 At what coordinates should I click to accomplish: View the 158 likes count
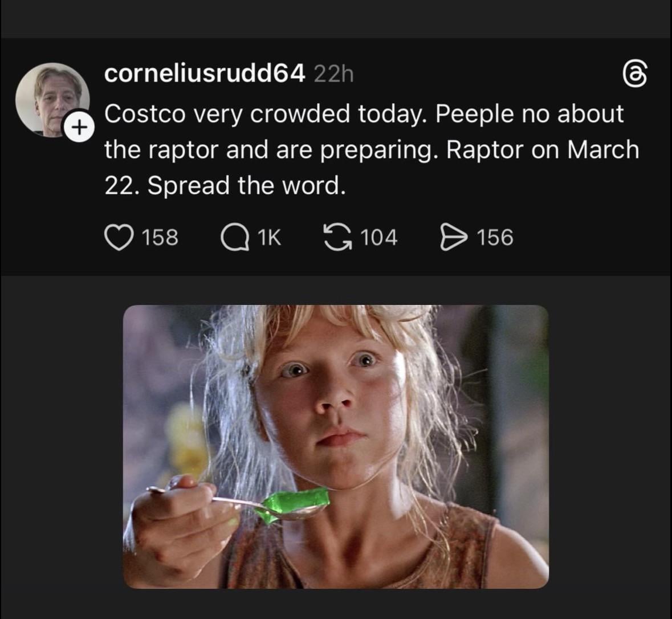[x=160, y=237]
